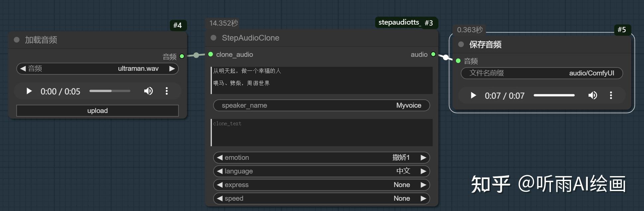Open the emotion dropdown showing 撒娇1
The width and height of the screenshot is (644, 211).
pyautogui.click(x=321, y=158)
